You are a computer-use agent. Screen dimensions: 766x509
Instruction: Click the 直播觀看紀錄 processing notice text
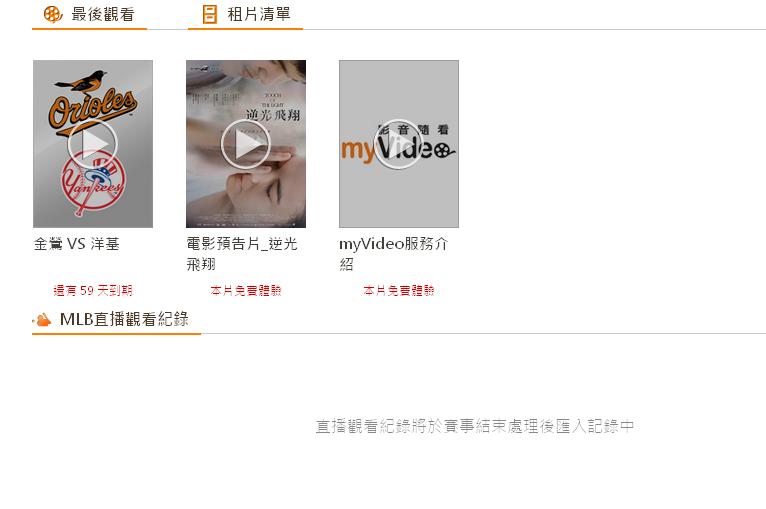(475, 426)
